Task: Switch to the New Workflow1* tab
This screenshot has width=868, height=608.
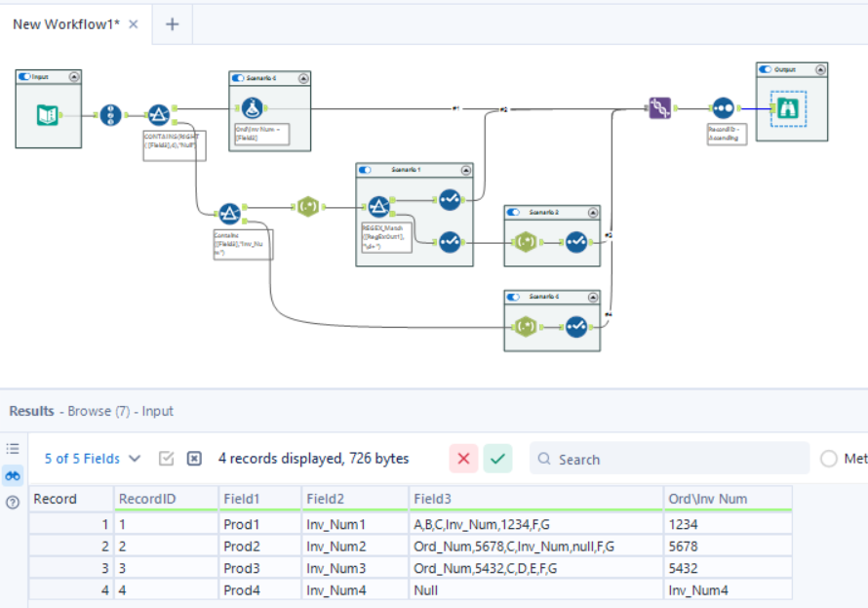Action: 66,24
